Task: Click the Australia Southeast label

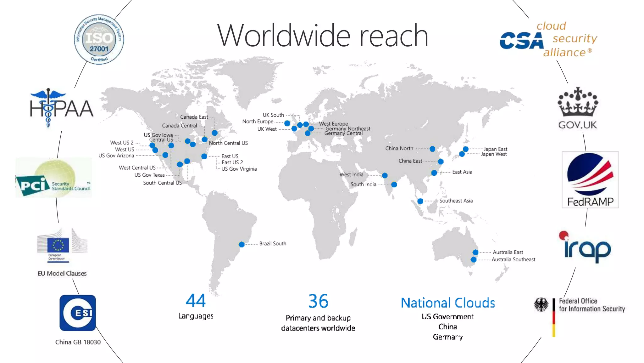Action: (x=514, y=259)
